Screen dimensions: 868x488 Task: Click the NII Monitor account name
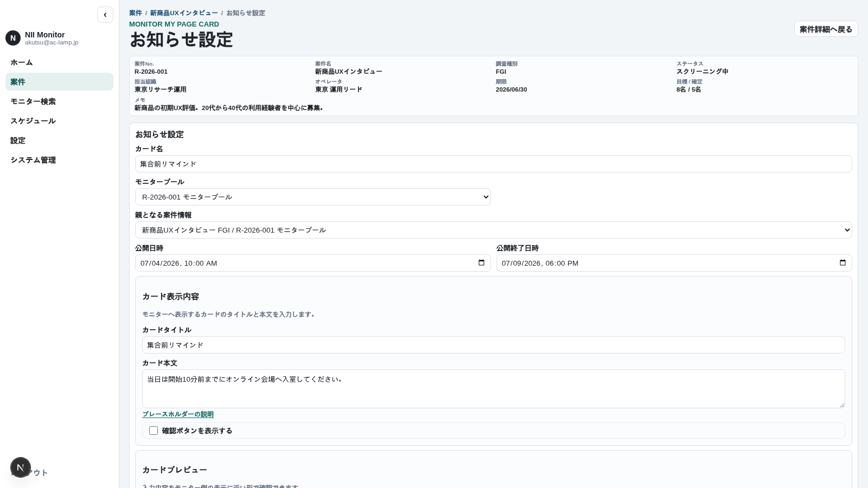click(x=45, y=35)
